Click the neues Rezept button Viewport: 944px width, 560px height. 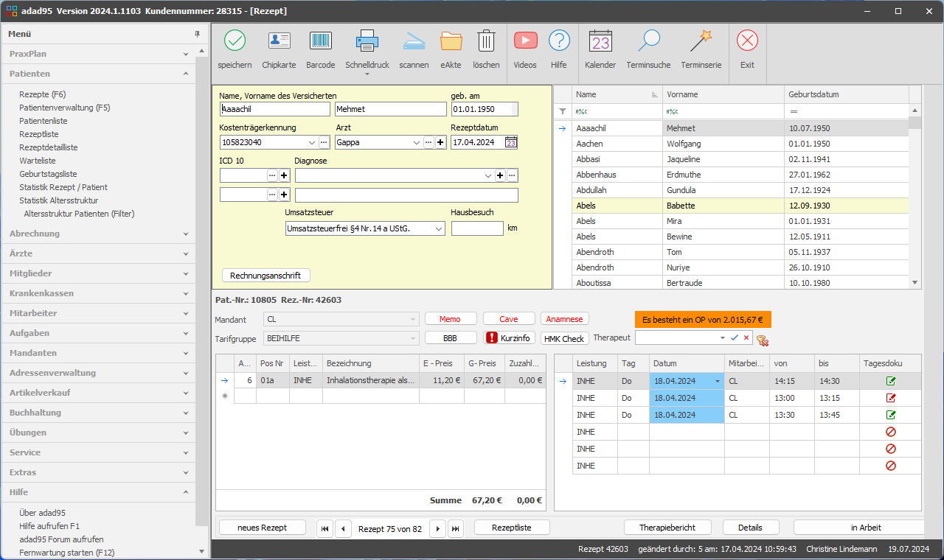coord(262,528)
